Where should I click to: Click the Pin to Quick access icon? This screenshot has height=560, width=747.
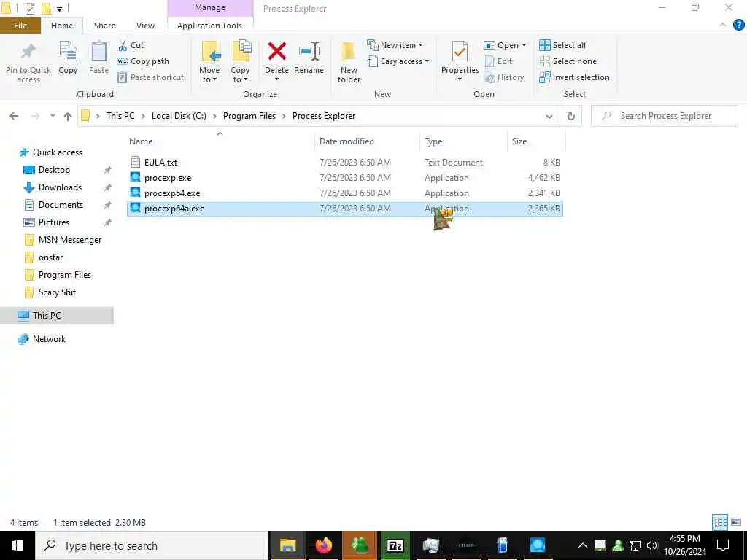28,52
